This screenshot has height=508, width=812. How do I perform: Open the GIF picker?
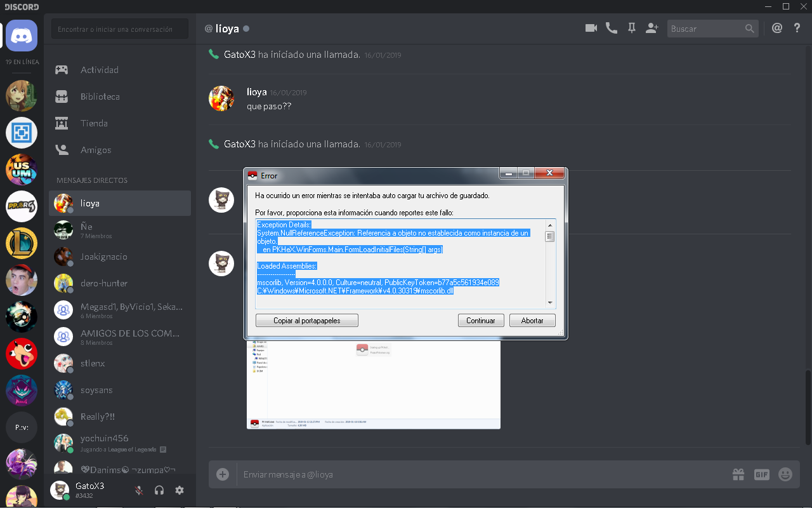click(761, 474)
